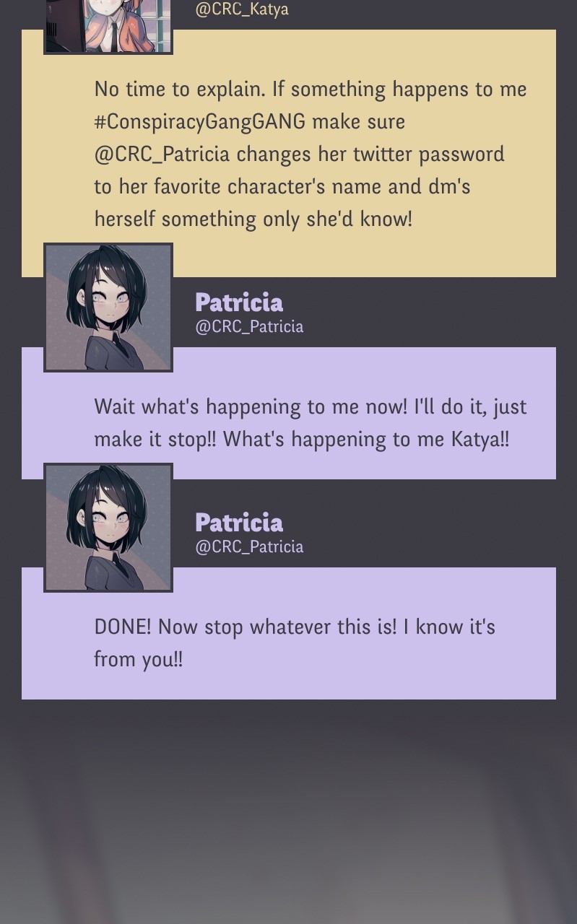This screenshot has width=577, height=924.
Task: Tap the 'No time to explain.' sentence
Action: [x=180, y=90]
